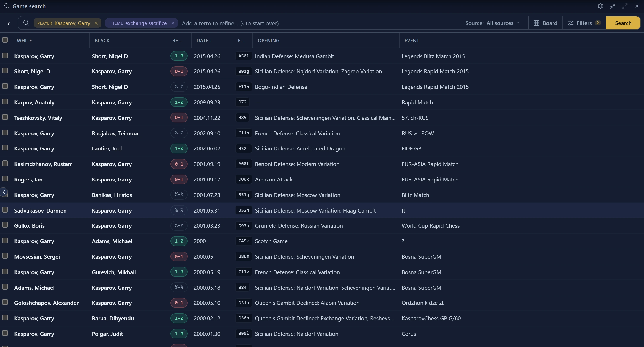Open the Board position filter

tap(545, 23)
